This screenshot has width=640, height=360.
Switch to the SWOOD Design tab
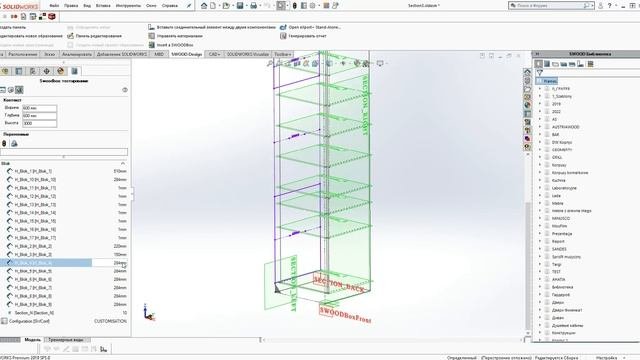[187, 54]
